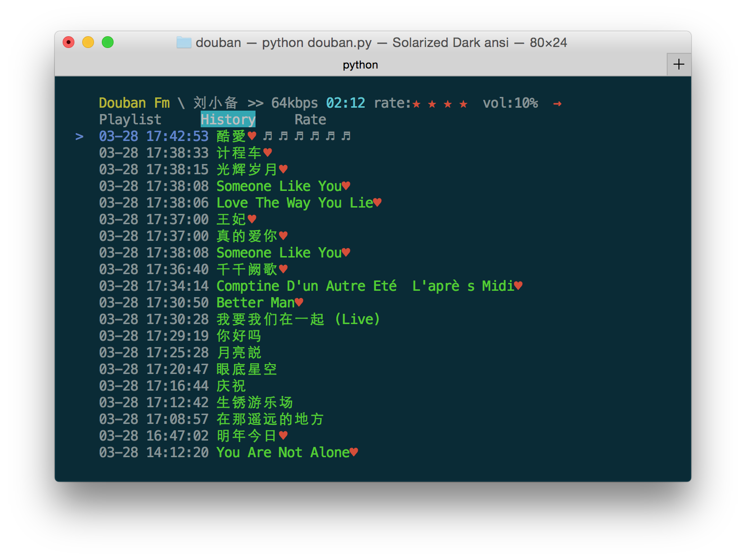Click the vol:10% volume indicator
Screen dimensions: 746x560
click(x=510, y=103)
